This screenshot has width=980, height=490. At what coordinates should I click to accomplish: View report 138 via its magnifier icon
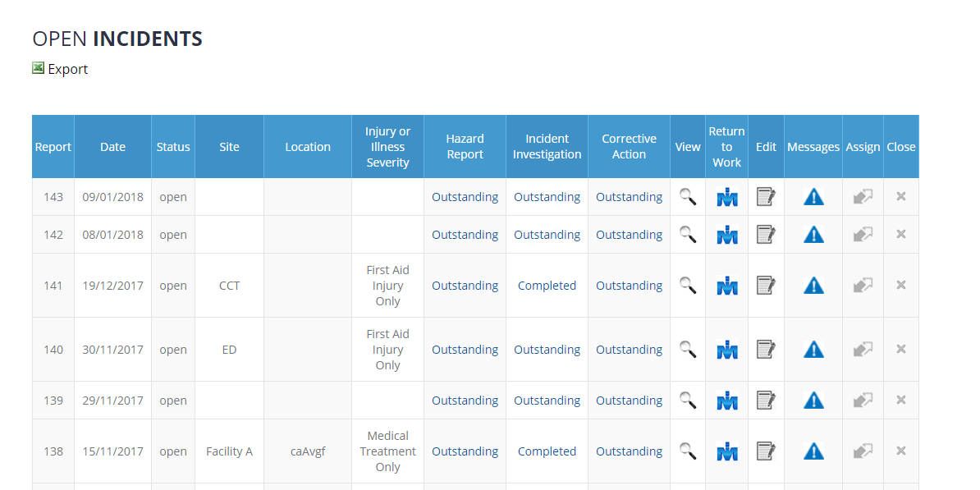[x=687, y=451]
